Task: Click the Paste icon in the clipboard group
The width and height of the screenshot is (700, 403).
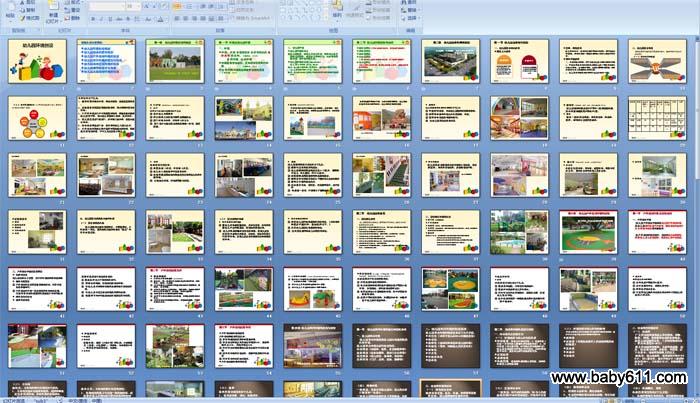Action: [11, 11]
